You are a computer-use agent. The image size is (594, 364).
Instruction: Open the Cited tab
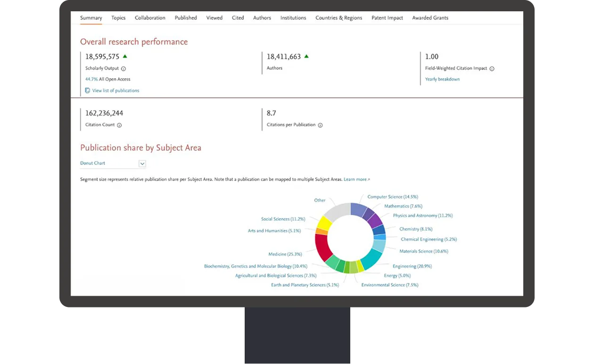pyautogui.click(x=238, y=18)
